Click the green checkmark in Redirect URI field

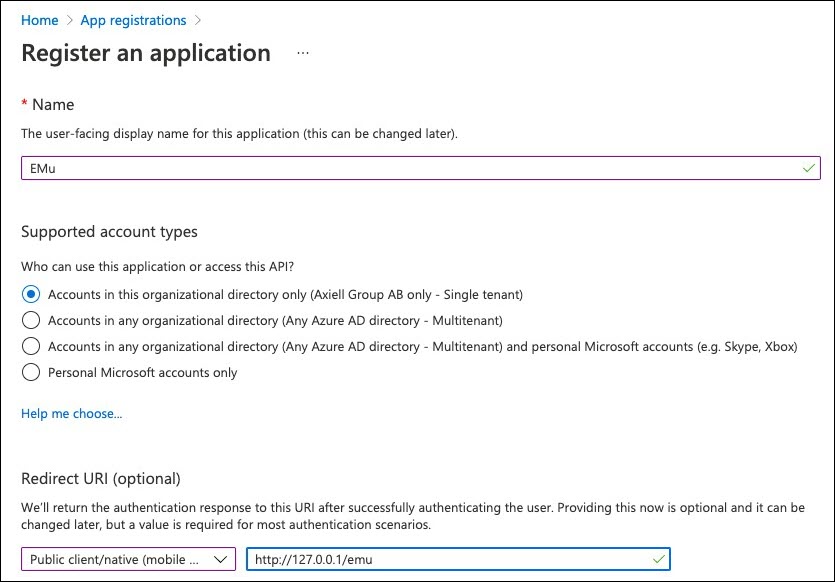(657, 558)
